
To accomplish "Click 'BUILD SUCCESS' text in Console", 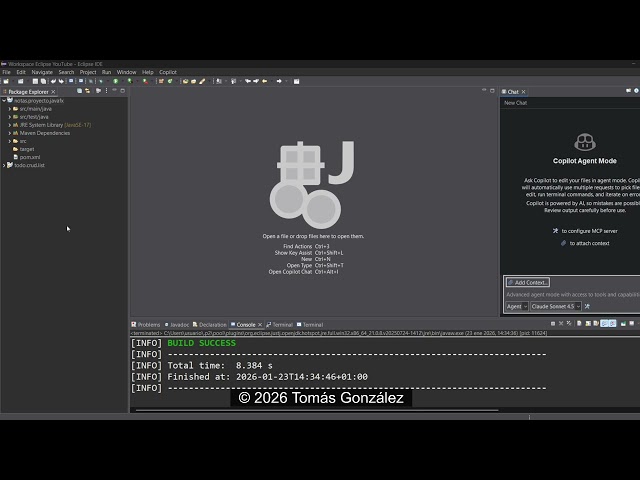I will tap(201, 343).
